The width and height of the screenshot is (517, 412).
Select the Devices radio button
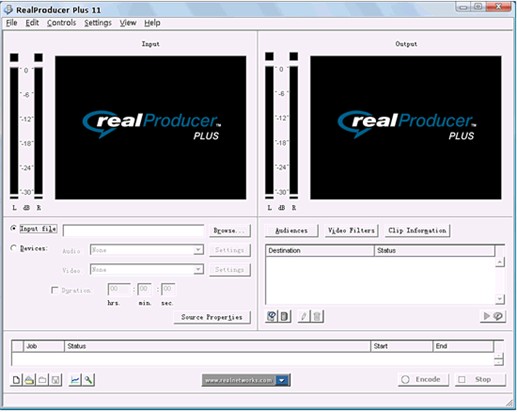click(x=14, y=248)
